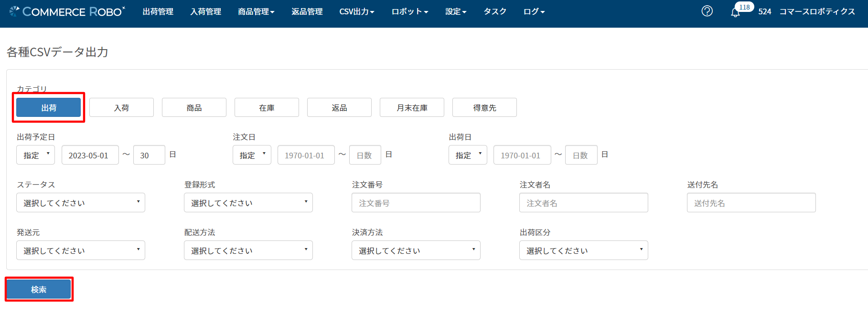Select the 得意先 category button
868x312 pixels.
pyautogui.click(x=484, y=107)
